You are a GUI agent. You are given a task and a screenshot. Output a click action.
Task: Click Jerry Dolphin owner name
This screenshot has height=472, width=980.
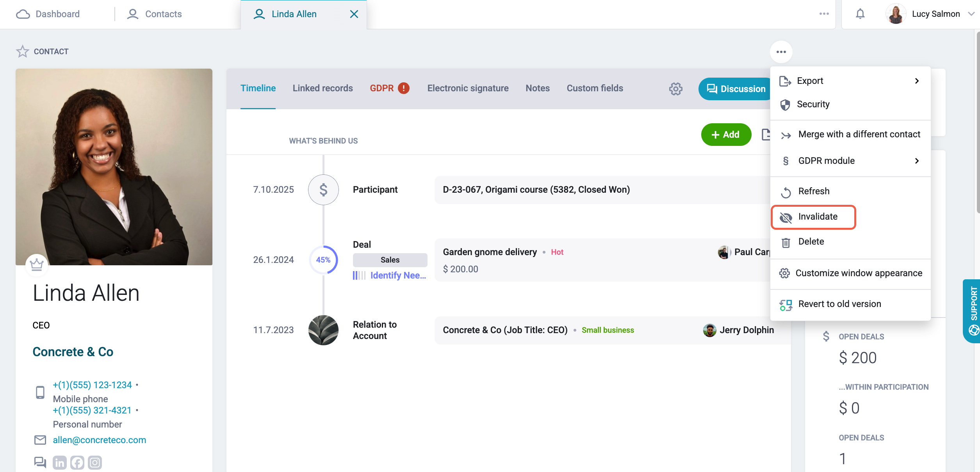747,330
